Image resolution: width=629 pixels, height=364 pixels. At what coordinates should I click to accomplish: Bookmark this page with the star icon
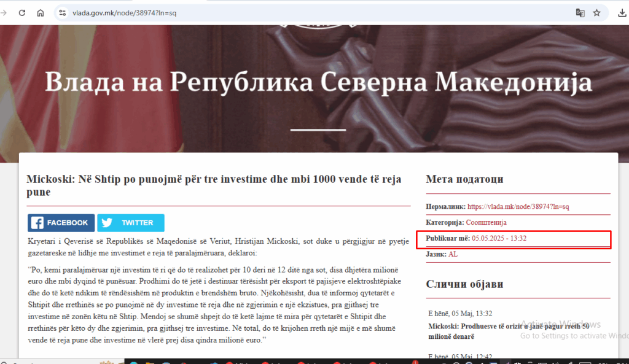597,13
